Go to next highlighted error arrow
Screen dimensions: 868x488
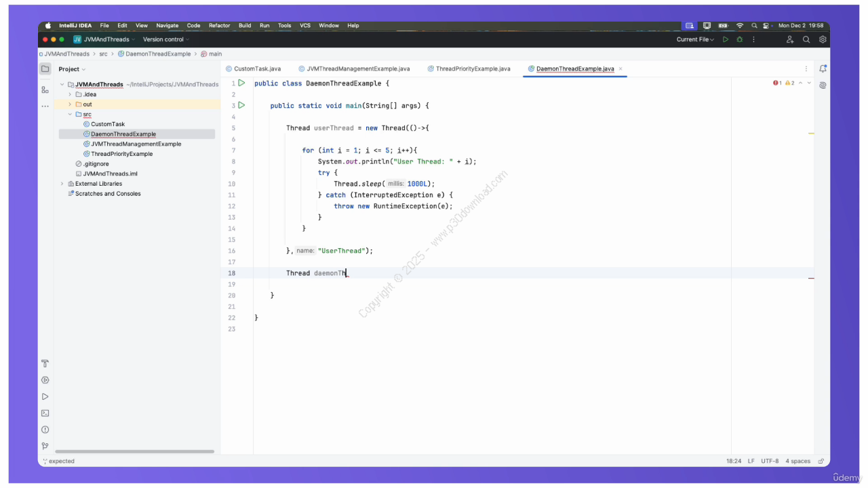[x=809, y=83]
